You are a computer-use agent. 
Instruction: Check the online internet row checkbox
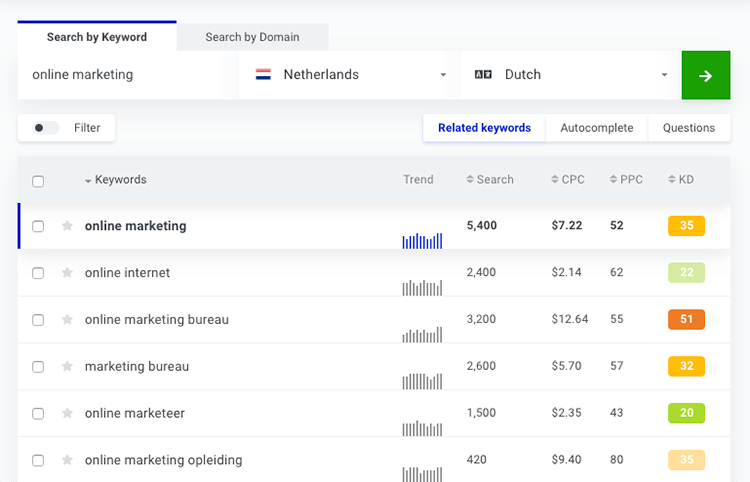coord(38,273)
